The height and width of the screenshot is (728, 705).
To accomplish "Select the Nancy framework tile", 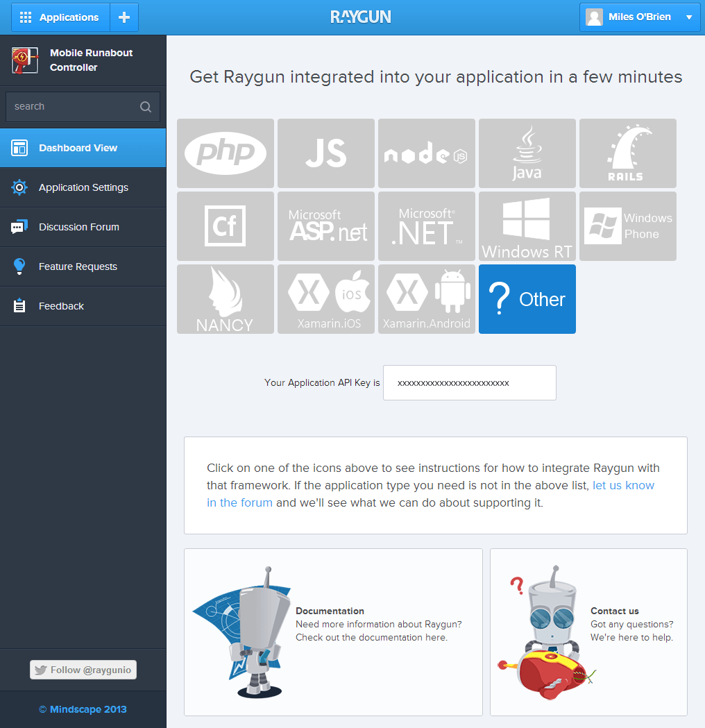I will point(225,299).
